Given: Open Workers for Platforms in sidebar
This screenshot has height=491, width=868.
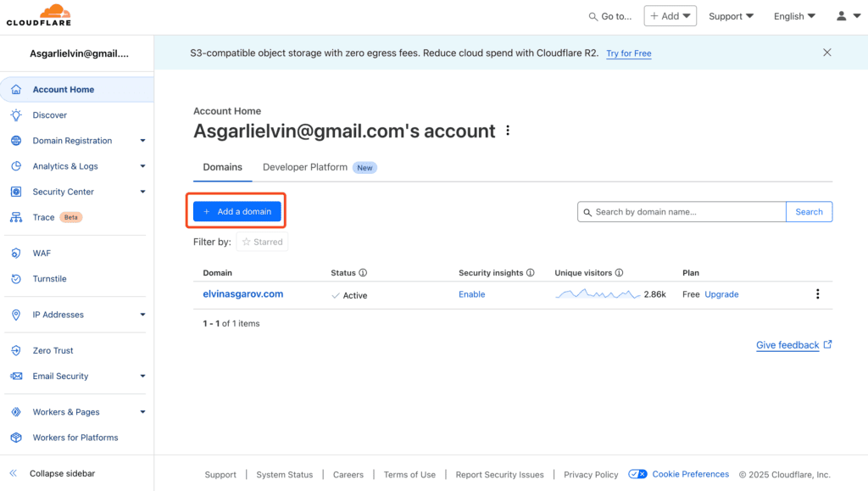Looking at the screenshot, I should [x=75, y=438].
